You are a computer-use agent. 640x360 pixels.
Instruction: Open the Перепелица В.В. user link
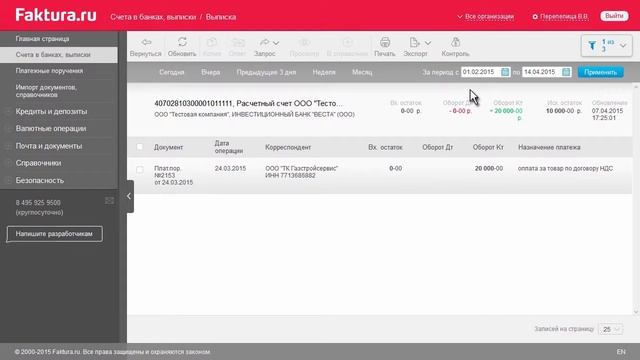(564, 17)
